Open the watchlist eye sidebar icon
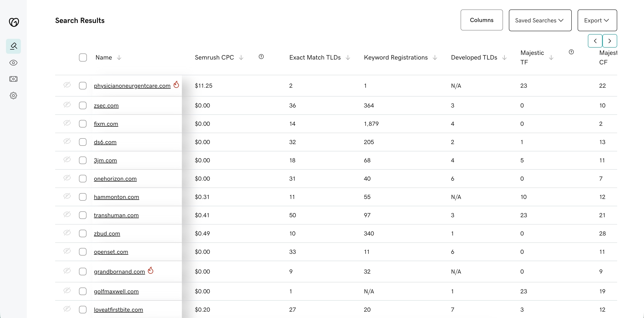Image resolution: width=644 pixels, height=318 pixels. coord(13,63)
